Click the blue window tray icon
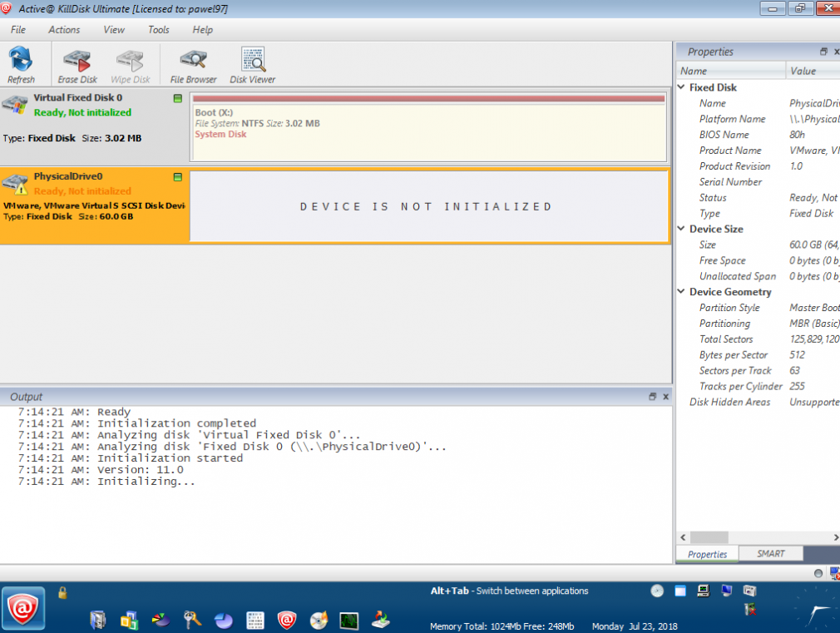 (x=680, y=591)
